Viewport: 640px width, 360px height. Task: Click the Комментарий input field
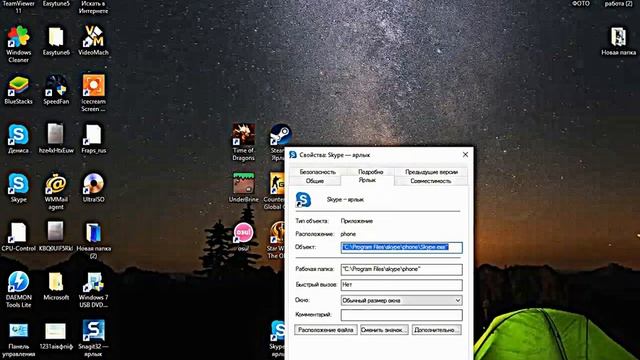402,315
